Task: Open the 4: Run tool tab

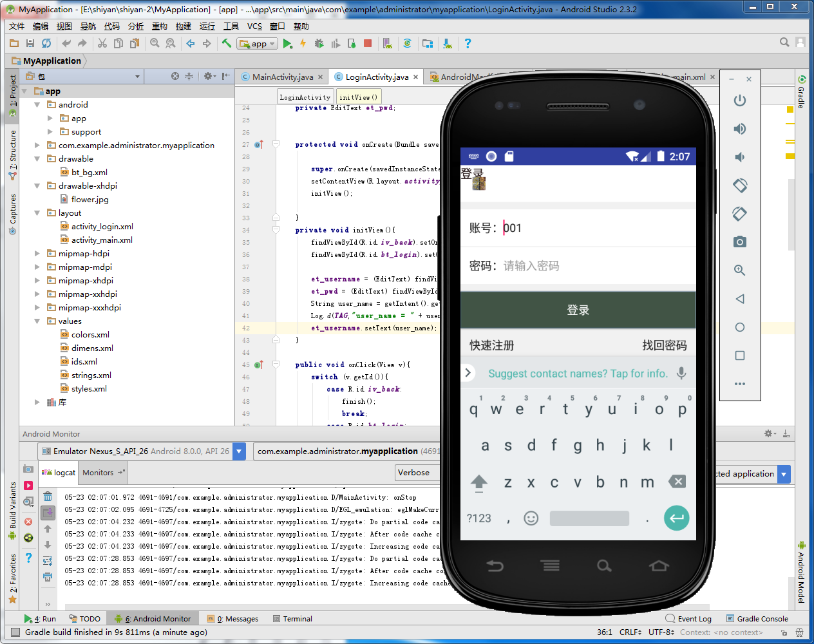Action: coord(41,619)
